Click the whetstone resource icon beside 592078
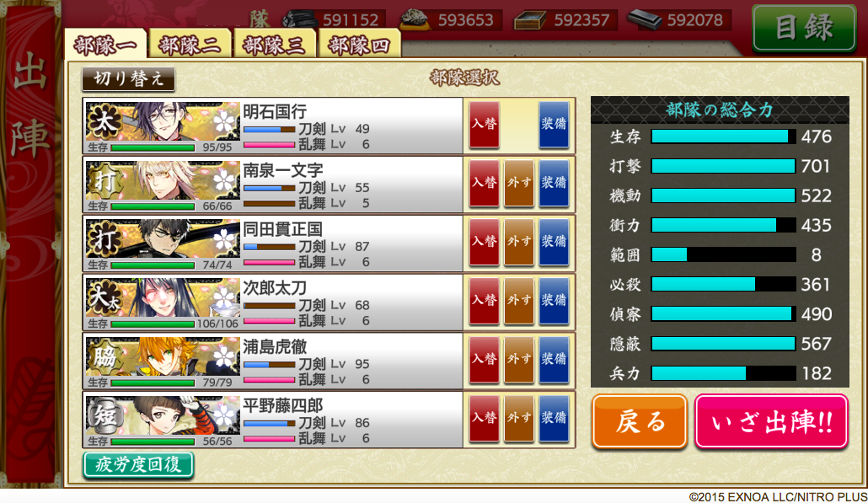 pos(645,19)
